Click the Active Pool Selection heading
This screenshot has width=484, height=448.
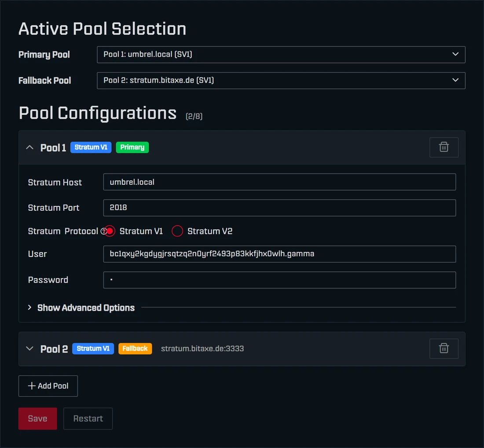click(x=102, y=29)
